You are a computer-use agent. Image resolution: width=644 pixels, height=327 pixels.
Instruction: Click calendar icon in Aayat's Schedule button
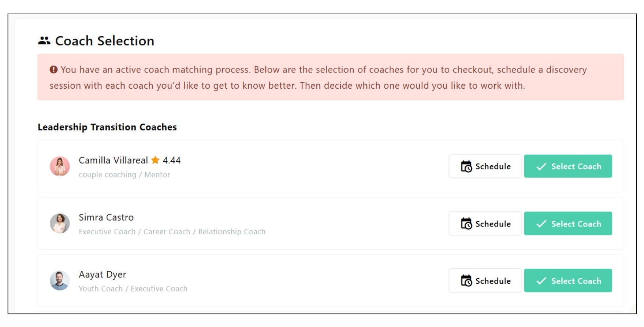coord(466,281)
